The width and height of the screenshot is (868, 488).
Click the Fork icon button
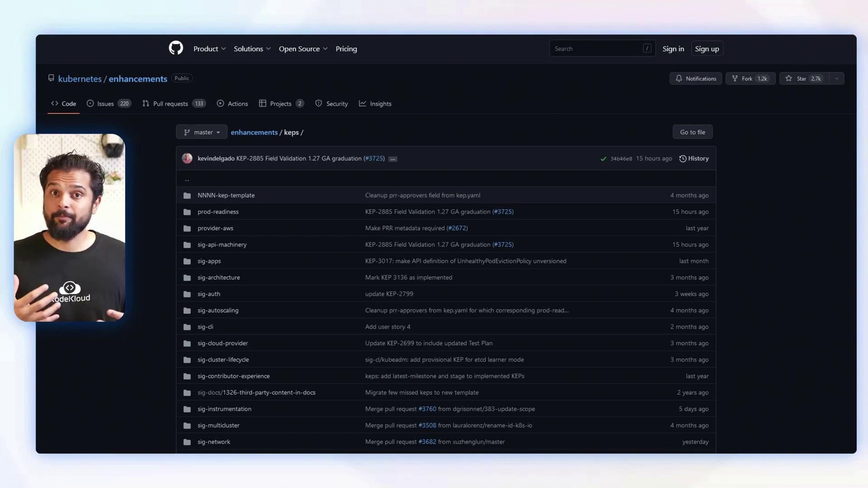tap(735, 79)
